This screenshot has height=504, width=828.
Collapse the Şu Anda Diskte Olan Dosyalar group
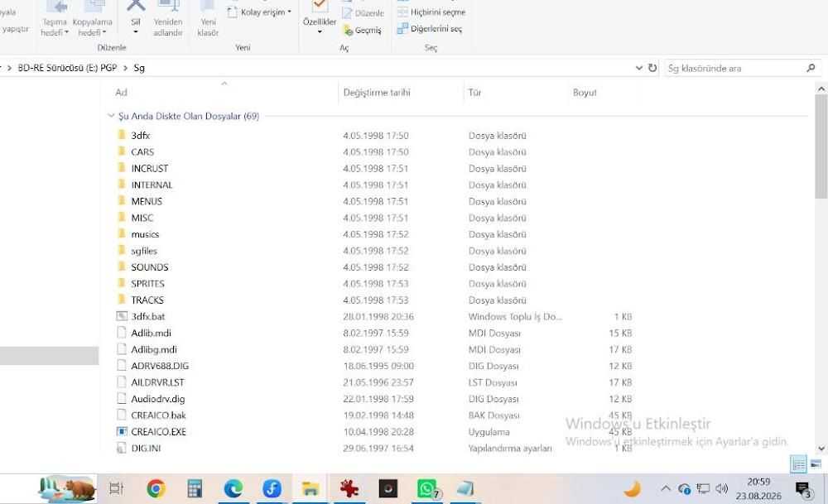[111, 116]
